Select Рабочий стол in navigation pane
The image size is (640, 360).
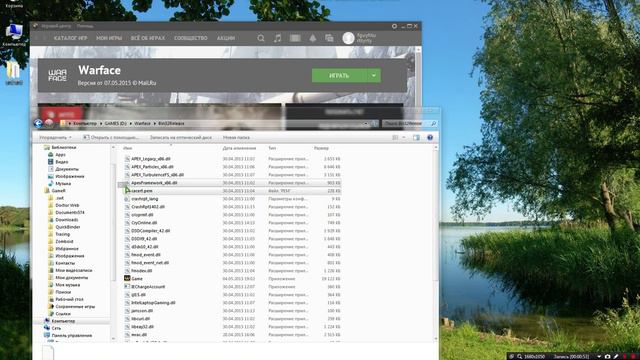tap(69, 299)
